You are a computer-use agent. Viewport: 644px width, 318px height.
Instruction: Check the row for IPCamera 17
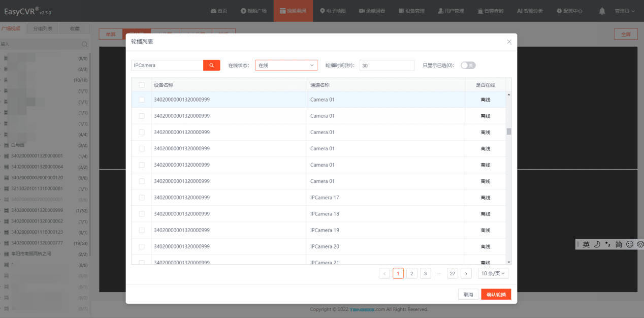pos(142,198)
